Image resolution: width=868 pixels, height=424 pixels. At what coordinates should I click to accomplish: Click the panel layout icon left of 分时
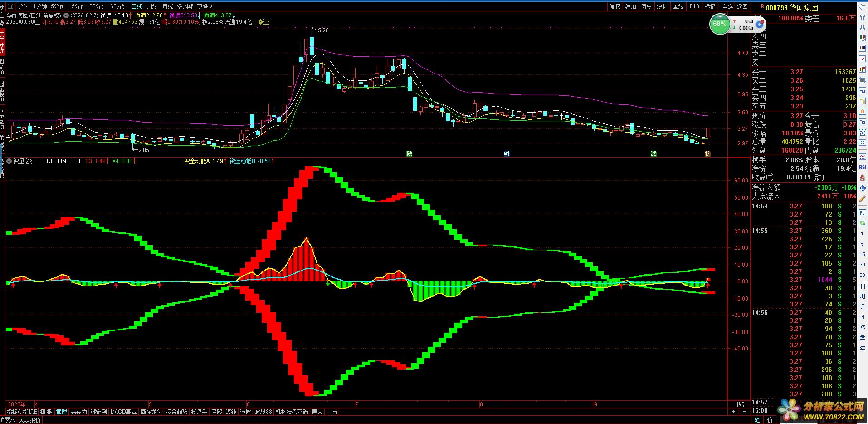click(x=10, y=6)
